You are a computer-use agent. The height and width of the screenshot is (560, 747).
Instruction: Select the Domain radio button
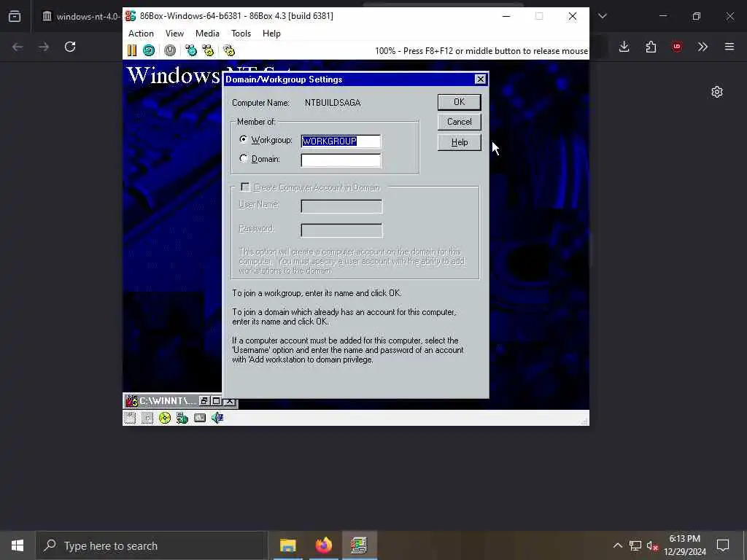click(x=244, y=158)
